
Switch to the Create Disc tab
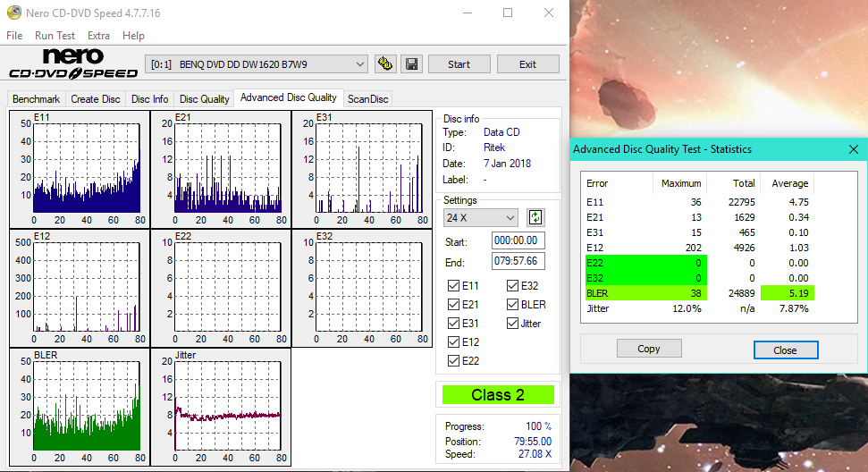pyautogui.click(x=96, y=99)
